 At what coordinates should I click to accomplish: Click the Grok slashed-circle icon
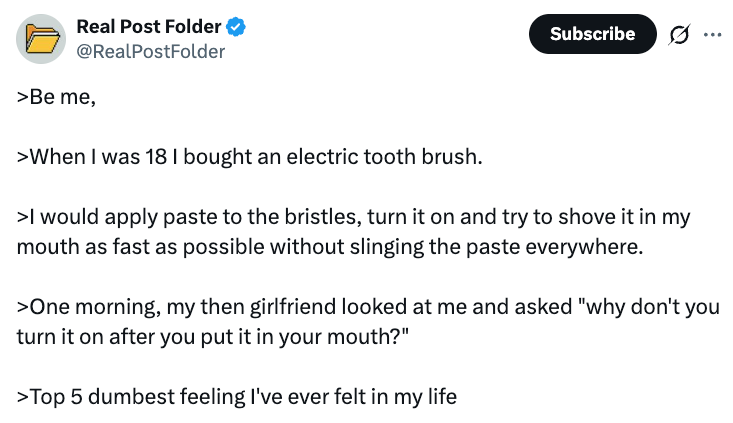coord(681,34)
